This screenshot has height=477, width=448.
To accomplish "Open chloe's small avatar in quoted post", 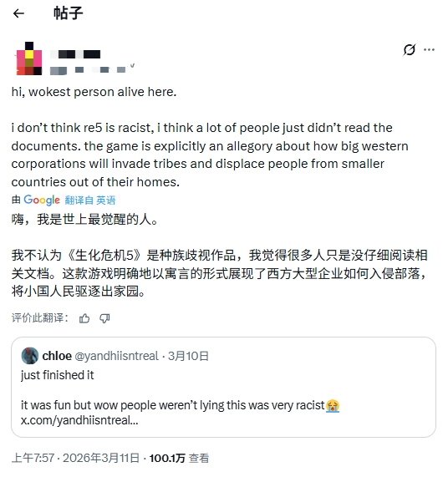I will tap(30, 355).
